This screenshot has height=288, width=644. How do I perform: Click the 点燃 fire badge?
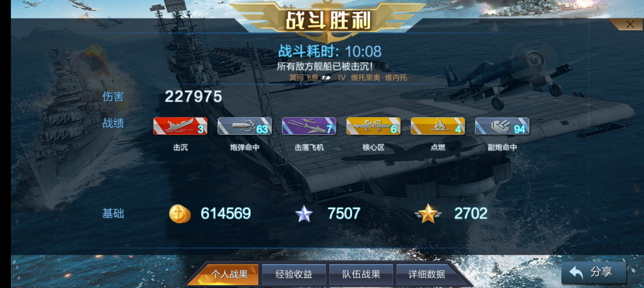tap(438, 126)
